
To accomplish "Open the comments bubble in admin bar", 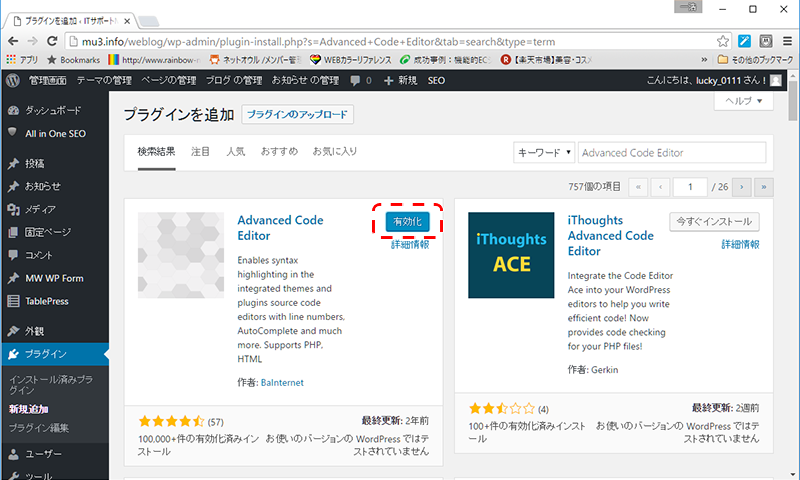I will pos(361,81).
